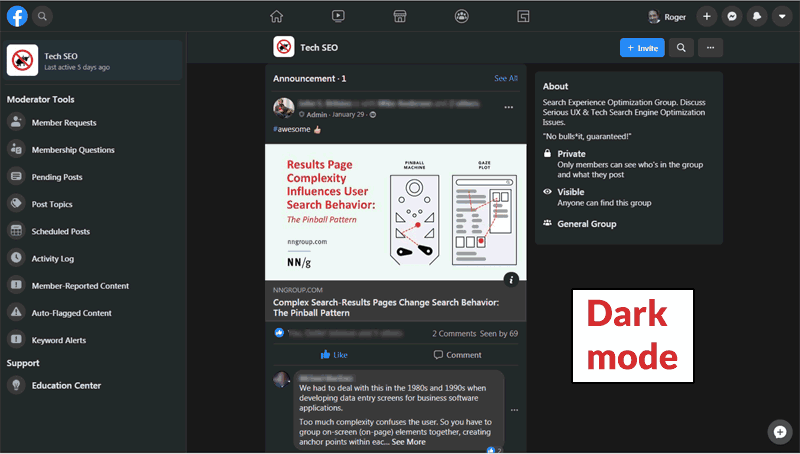Click the Invite button
The height and width of the screenshot is (454, 800).
tap(642, 47)
